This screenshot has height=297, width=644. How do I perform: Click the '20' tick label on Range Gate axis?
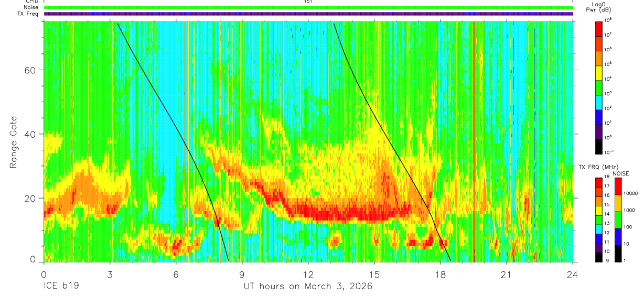pyautogui.click(x=30, y=198)
